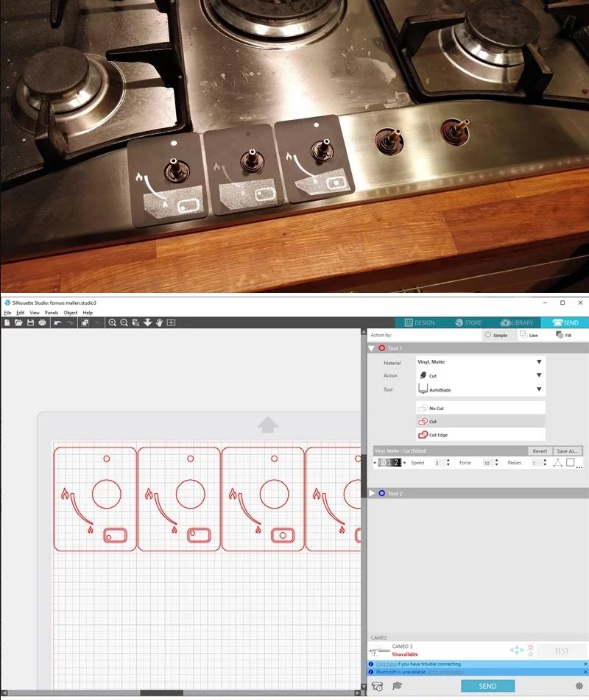This screenshot has height=700, width=589.
Task: Click the CAMEO 3 machine thumbnail
Action: (x=378, y=651)
